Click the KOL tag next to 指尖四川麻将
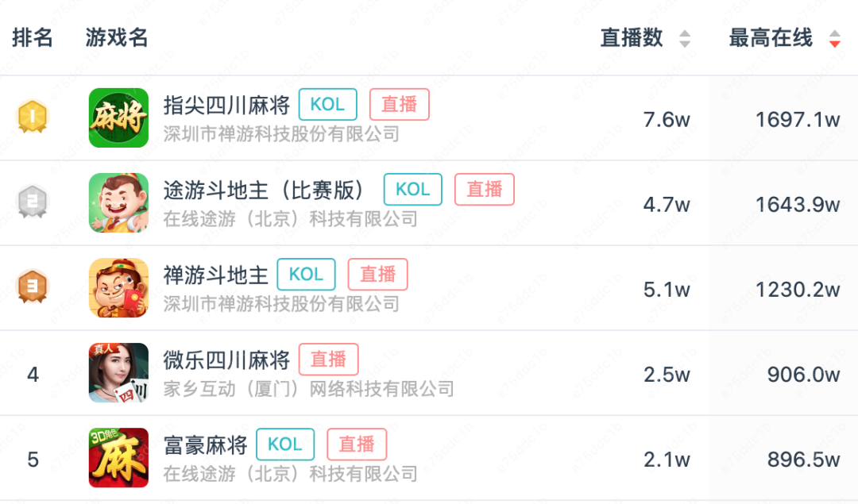The width and height of the screenshot is (858, 504). click(x=328, y=105)
